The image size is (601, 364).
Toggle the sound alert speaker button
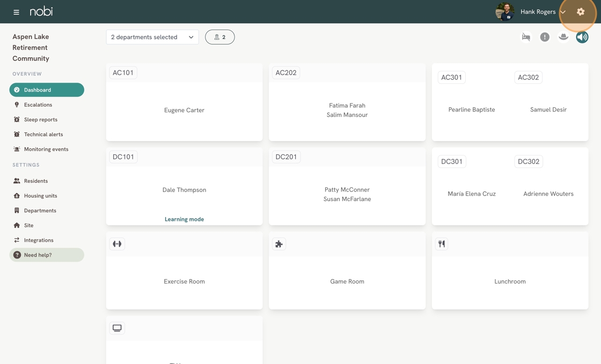[582, 37]
